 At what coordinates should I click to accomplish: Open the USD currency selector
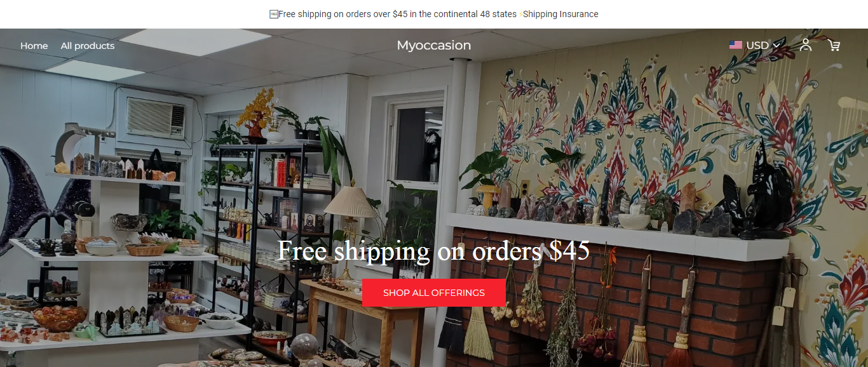click(755, 45)
